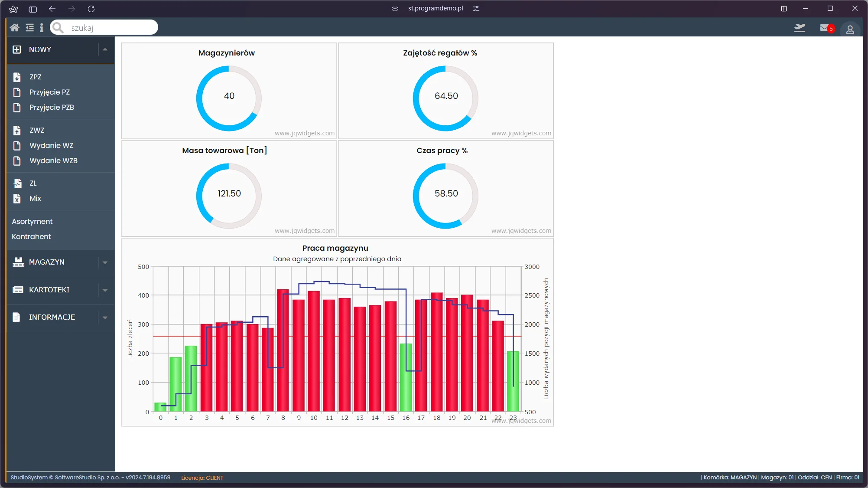Click the Oddział: CEN status entry

(x=815, y=477)
